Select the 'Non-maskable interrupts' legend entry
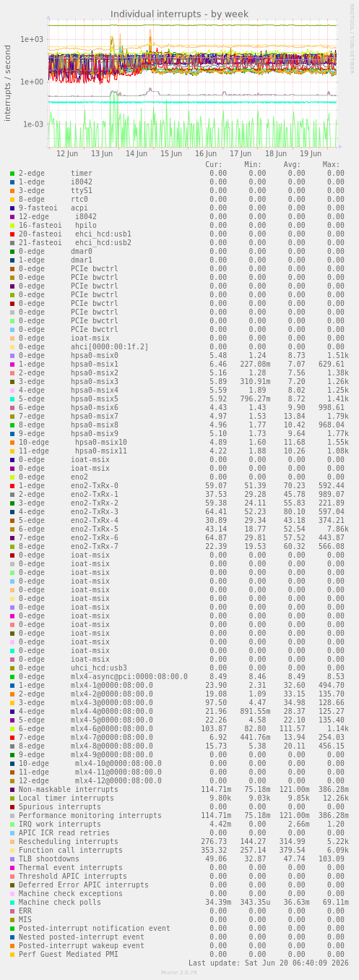The image size is (359, 980). [69, 790]
